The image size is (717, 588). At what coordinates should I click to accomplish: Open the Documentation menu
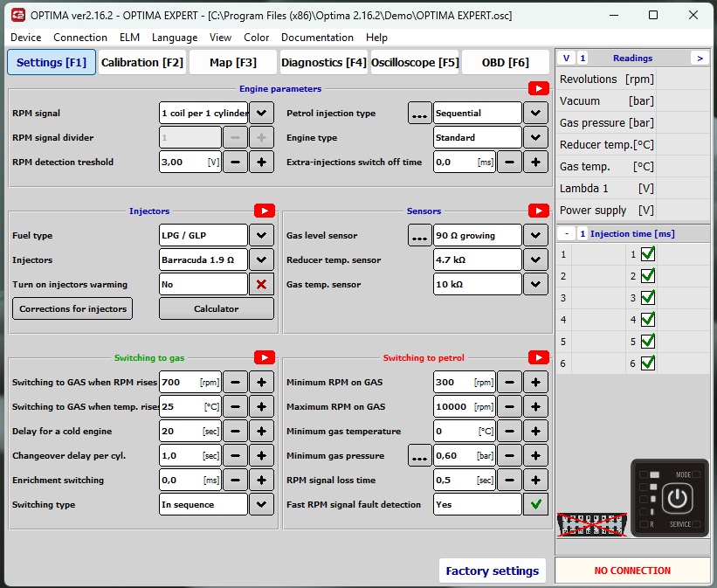(317, 38)
